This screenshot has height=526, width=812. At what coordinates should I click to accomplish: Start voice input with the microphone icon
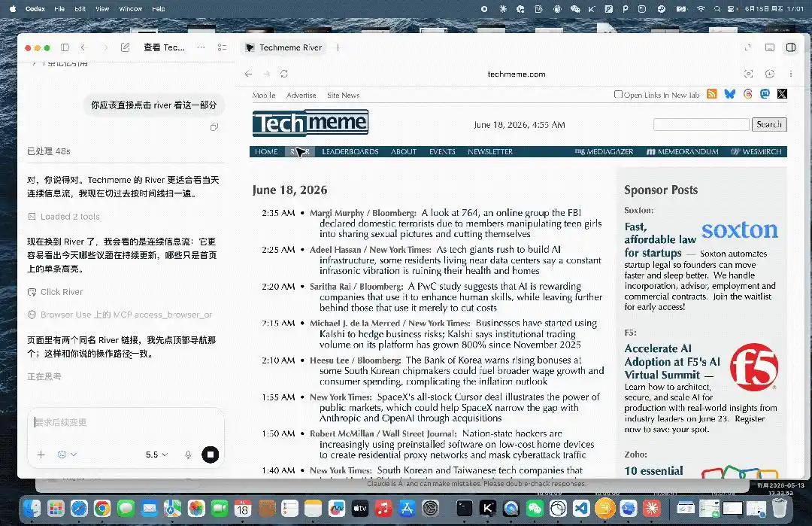click(x=188, y=455)
